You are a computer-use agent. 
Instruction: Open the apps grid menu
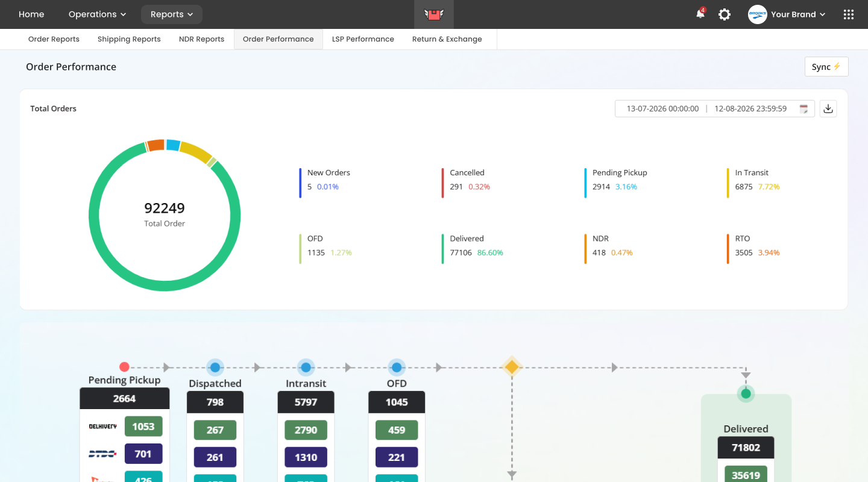pyautogui.click(x=849, y=14)
